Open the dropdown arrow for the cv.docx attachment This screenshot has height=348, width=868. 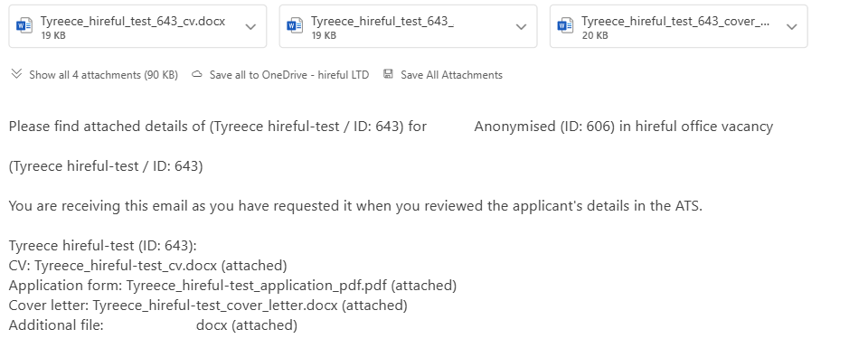250,26
